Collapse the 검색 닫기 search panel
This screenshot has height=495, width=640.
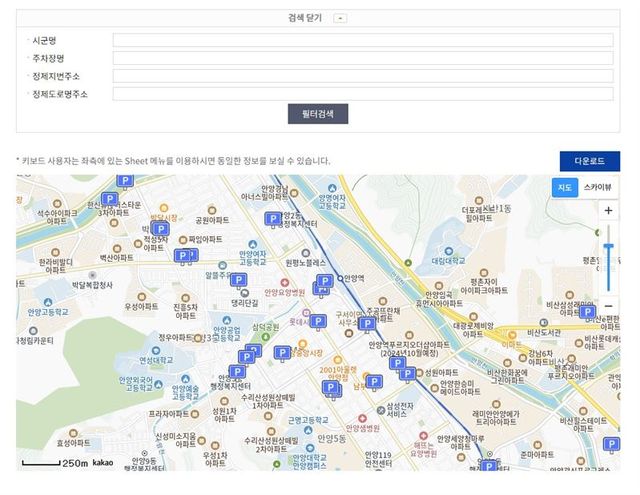pos(341,18)
